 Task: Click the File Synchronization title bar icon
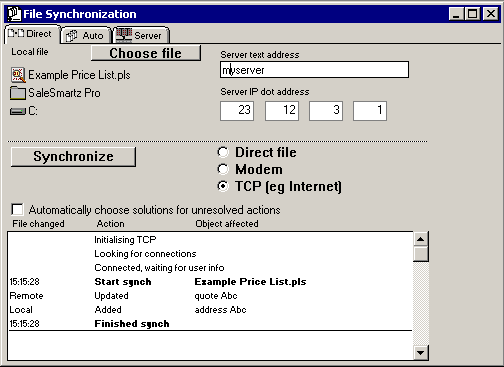14,14
